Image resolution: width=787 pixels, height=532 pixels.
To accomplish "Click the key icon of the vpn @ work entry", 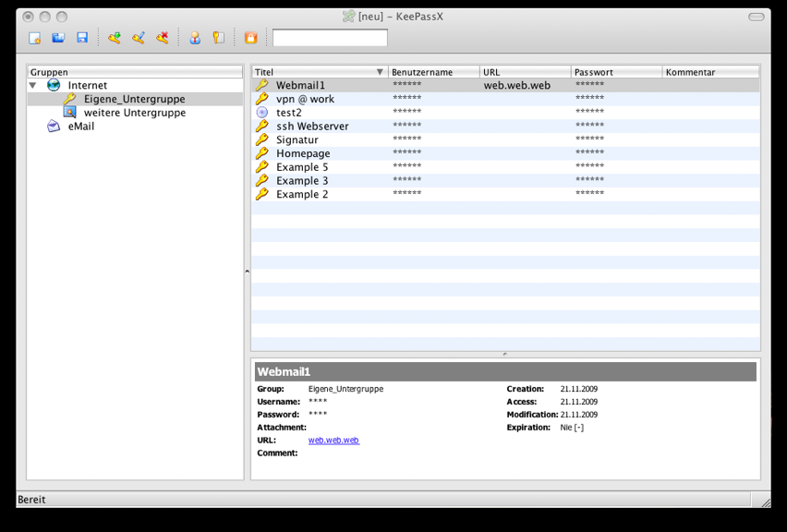I will tap(262, 99).
